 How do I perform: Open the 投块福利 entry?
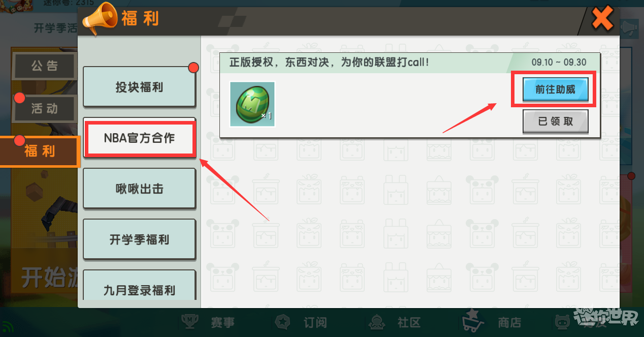click(x=139, y=87)
